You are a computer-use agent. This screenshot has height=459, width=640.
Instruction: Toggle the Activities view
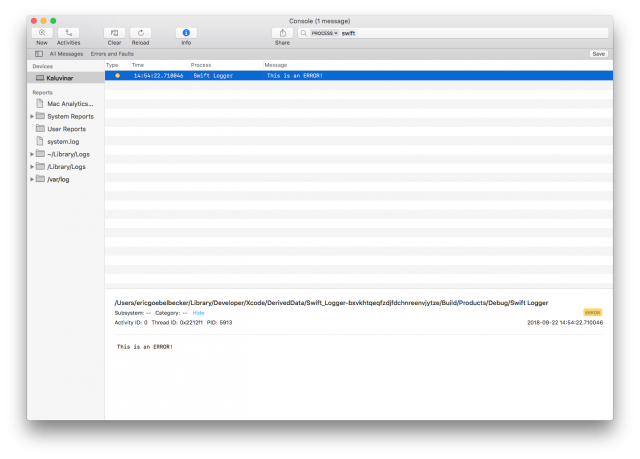68,33
